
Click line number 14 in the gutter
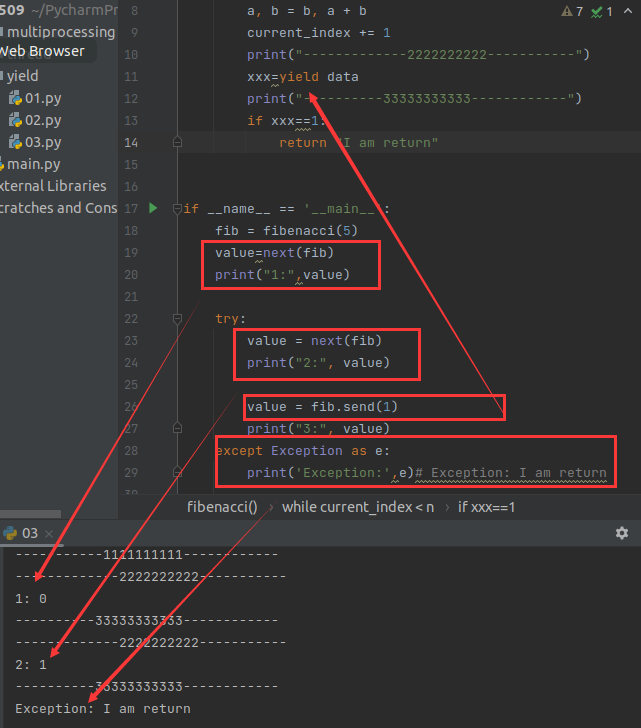[131, 143]
